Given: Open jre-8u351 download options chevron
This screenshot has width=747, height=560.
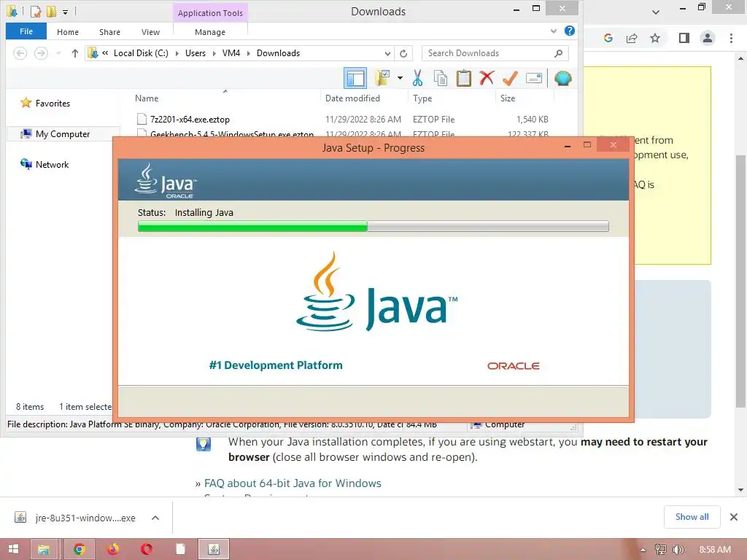Looking at the screenshot, I should click(155, 518).
